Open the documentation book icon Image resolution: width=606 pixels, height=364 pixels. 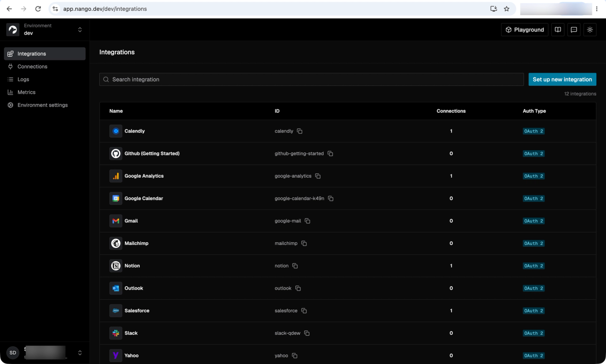click(558, 30)
